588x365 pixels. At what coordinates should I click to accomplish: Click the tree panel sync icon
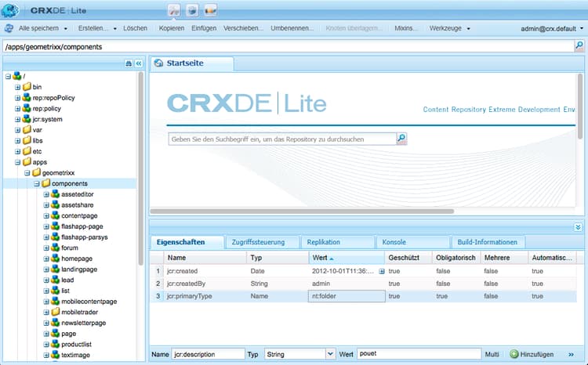pyautogui.click(x=129, y=63)
